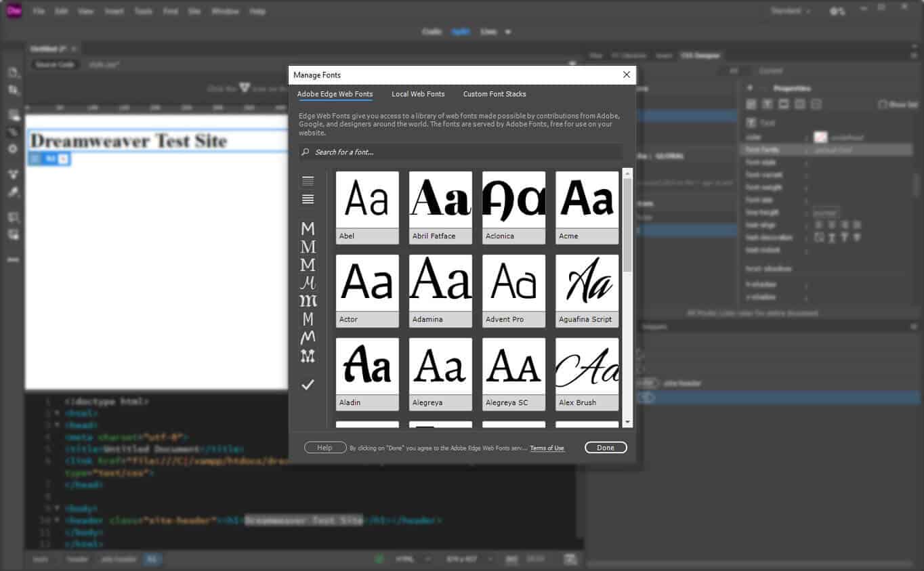Select the Alegreya font thumbnail
Image resolution: width=924 pixels, height=571 pixels.
pyautogui.click(x=440, y=374)
